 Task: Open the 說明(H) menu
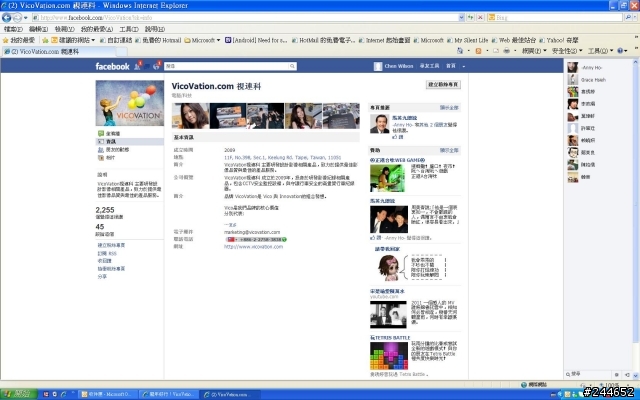tap(155, 29)
